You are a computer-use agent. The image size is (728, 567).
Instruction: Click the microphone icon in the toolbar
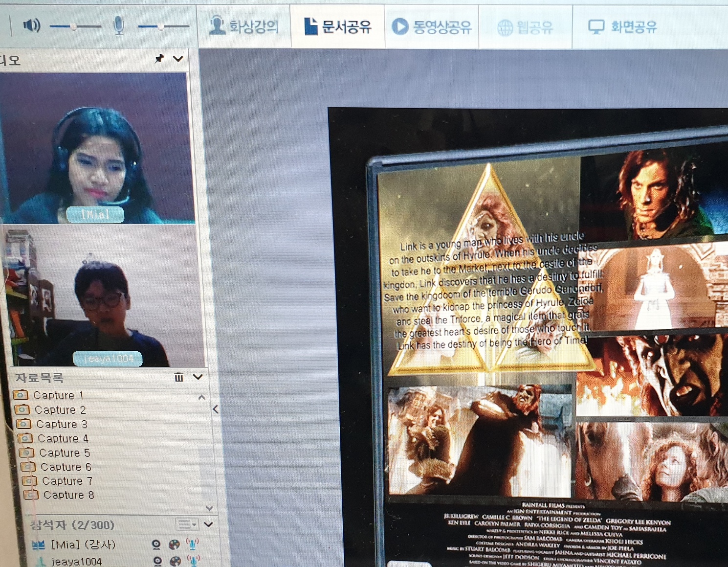pyautogui.click(x=118, y=25)
